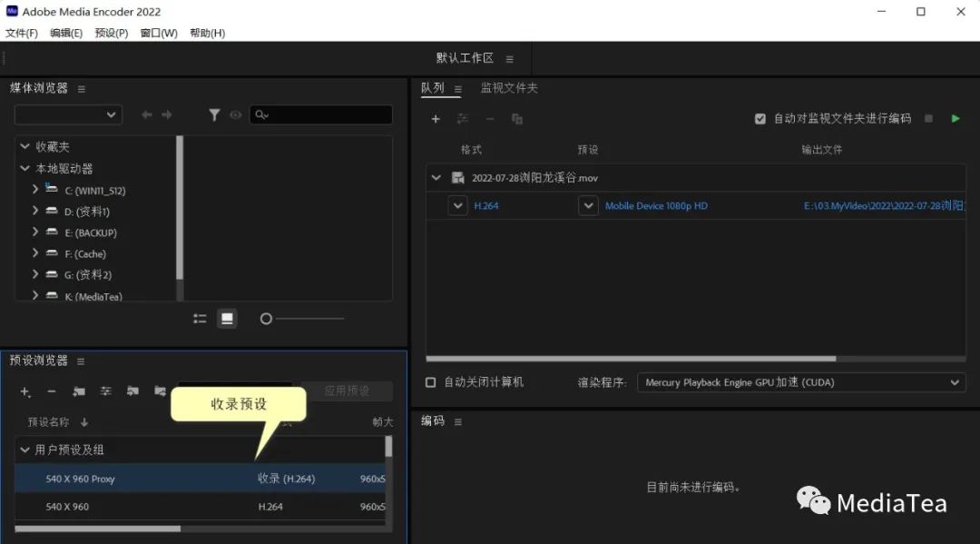This screenshot has height=544, width=980.
Task: Click the source file icon for the .mov item
Action: point(457,178)
